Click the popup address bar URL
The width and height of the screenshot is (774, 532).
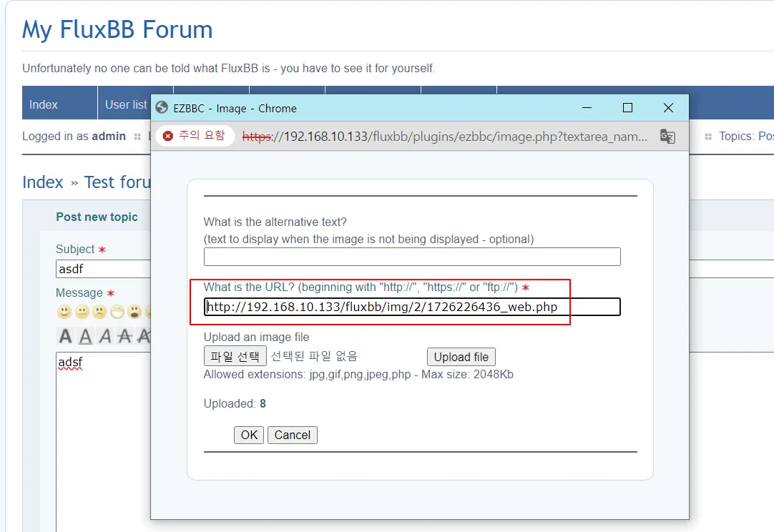click(444, 136)
